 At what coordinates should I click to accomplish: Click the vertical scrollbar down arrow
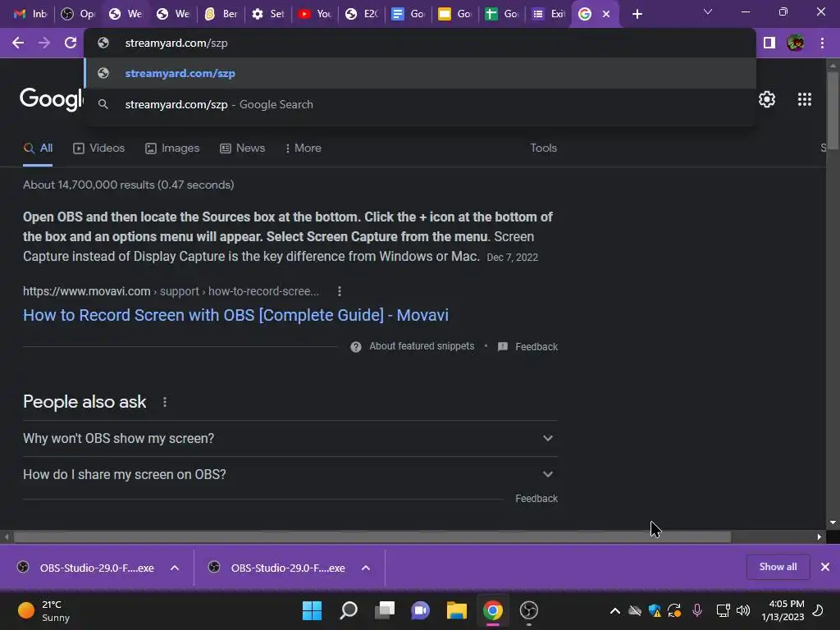pyautogui.click(x=833, y=523)
